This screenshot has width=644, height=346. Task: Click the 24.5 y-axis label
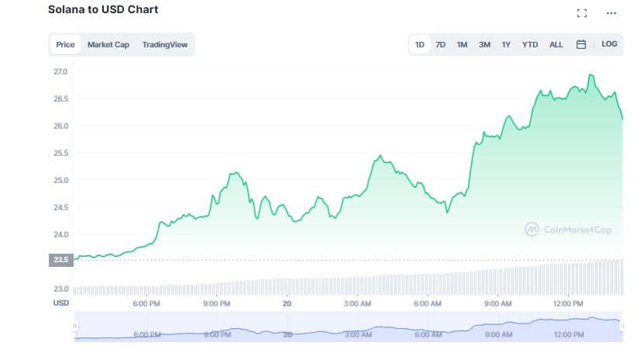pos(60,207)
